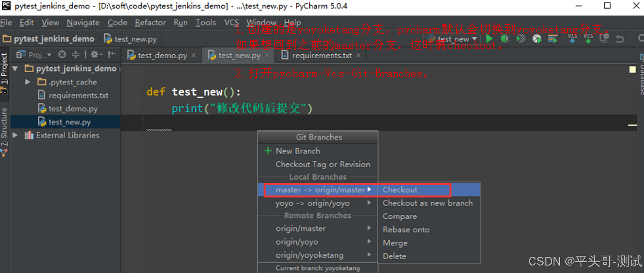
Task: Run test_new with Coverage icon
Action: (x=521, y=38)
